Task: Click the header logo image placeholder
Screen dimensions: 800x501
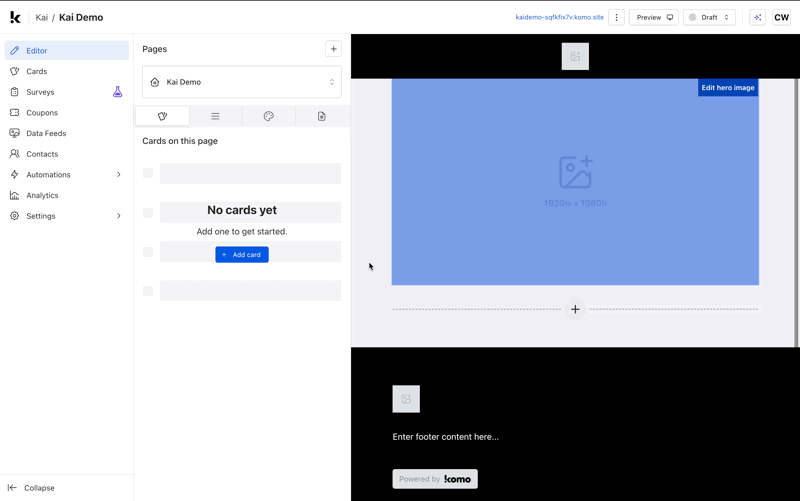Action: (x=575, y=56)
